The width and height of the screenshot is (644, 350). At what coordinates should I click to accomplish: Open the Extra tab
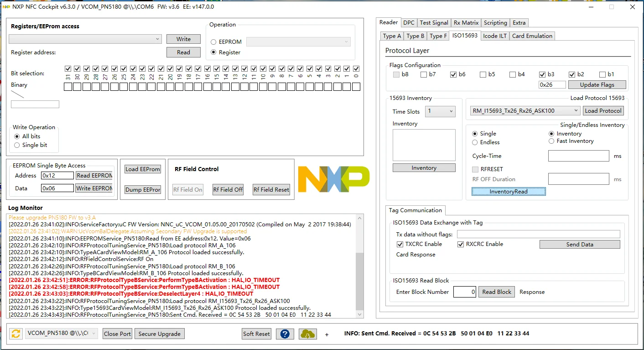519,23
